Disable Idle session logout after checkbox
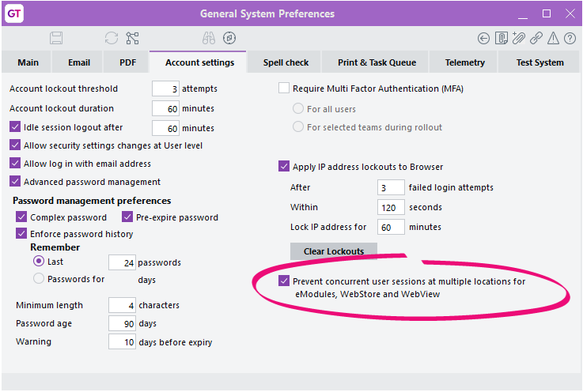The height and width of the screenshot is (392, 583). (15, 127)
